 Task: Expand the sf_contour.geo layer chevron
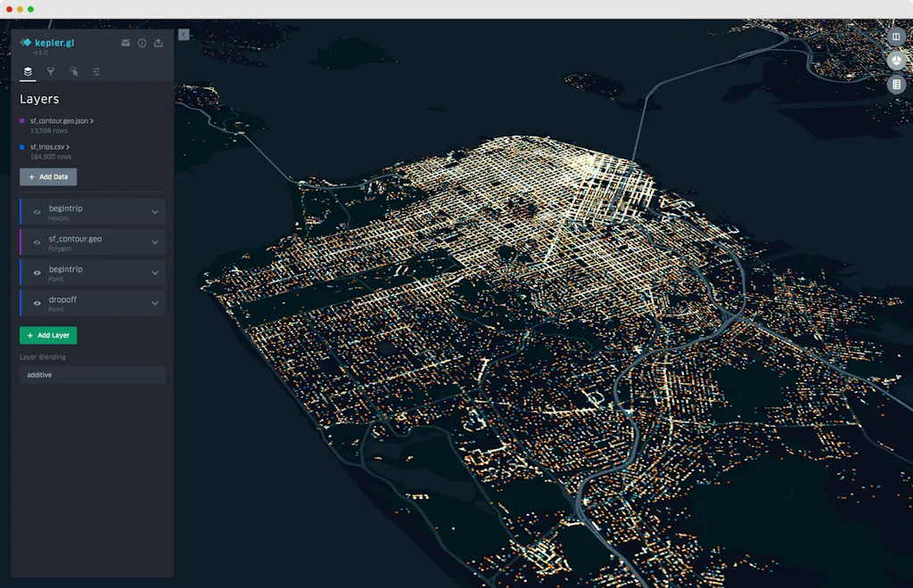coord(155,241)
